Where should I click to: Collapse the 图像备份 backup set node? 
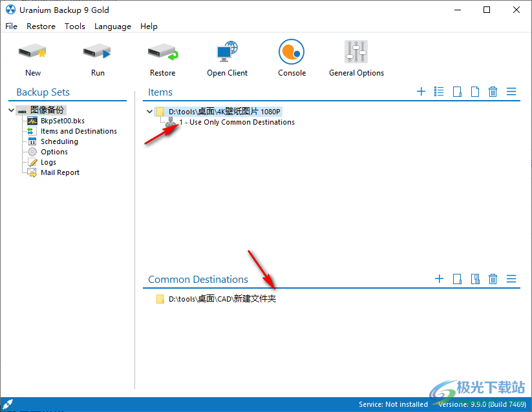12,110
